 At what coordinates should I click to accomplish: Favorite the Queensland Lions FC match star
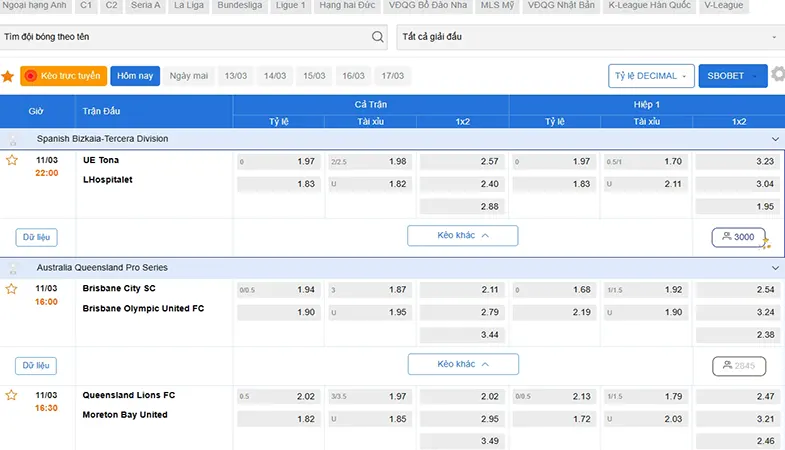pos(12,395)
